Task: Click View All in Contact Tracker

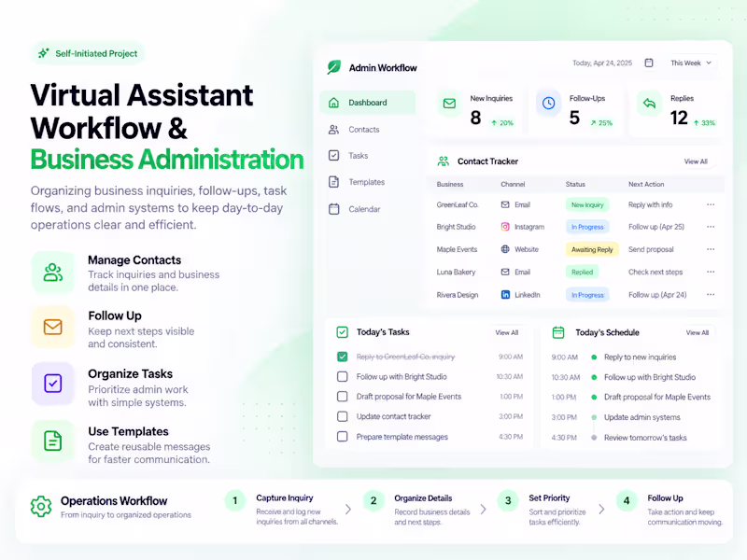Action: point(696,161)
